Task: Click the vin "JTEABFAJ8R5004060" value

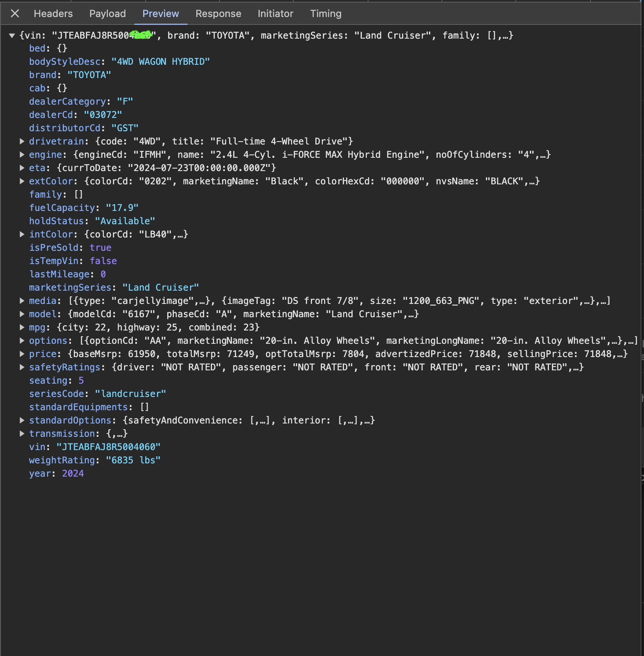Action: point(108,447)
